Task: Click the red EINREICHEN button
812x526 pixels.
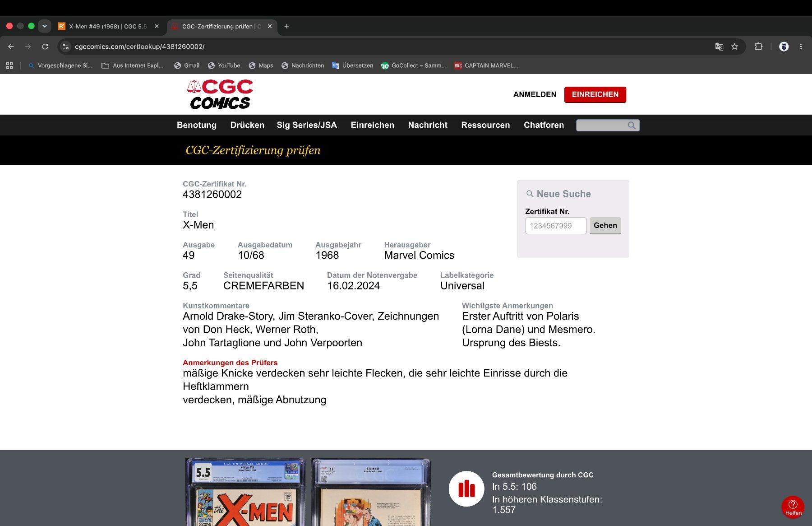Action: [x=595, y=94]
